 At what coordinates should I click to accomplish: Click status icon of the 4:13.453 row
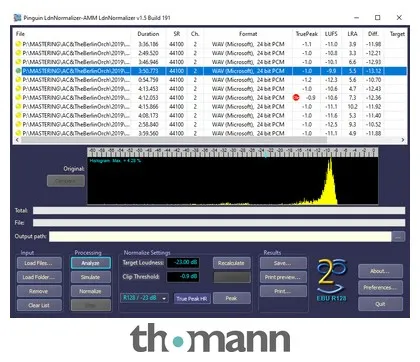[18, 89]
